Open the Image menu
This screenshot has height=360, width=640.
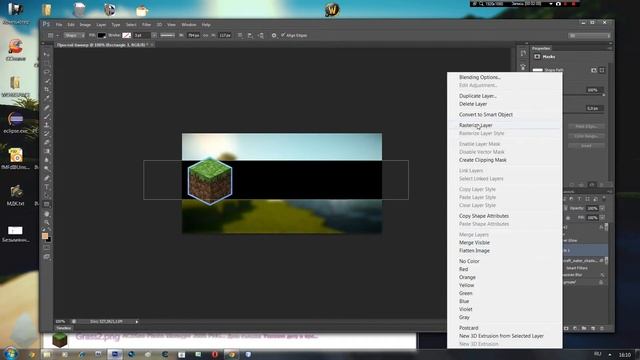85,25
